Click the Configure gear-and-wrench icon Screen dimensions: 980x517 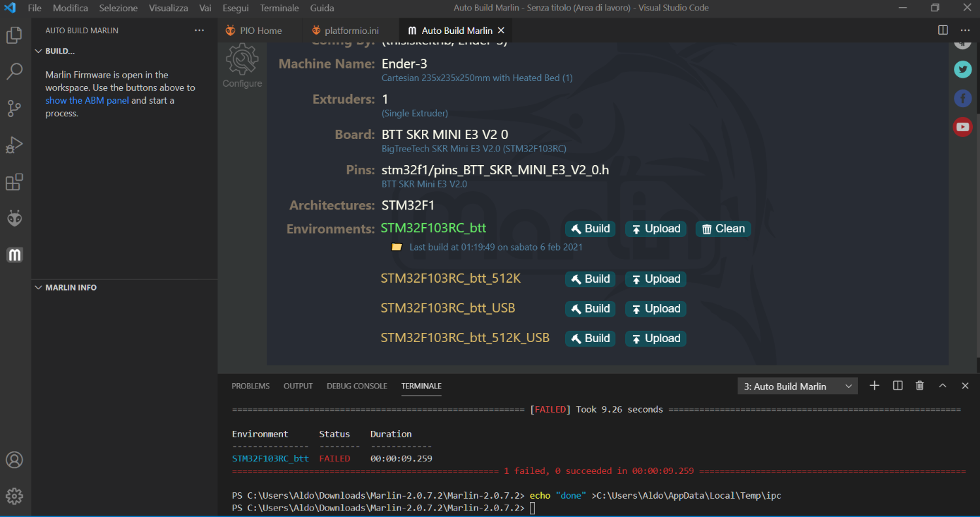pyautogui.click(x=242, y=60)
